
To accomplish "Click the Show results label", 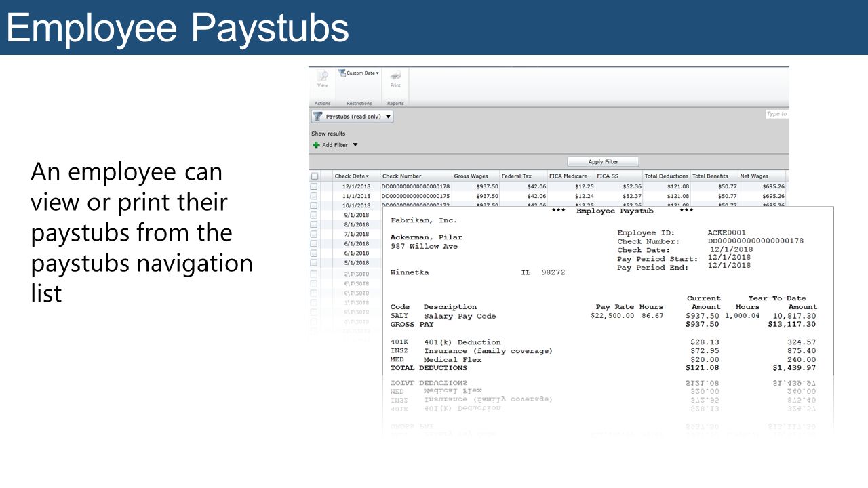I will click(x=328, y=134).
